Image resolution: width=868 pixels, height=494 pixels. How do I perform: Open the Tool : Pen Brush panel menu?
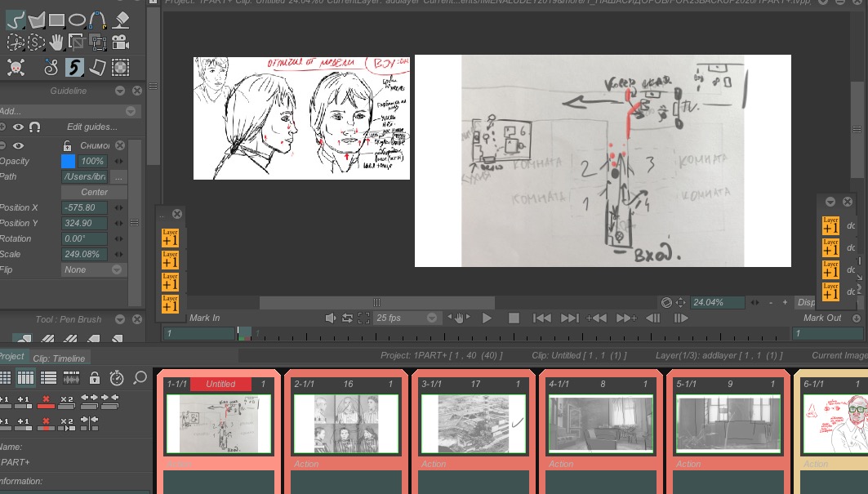point(120,319)
